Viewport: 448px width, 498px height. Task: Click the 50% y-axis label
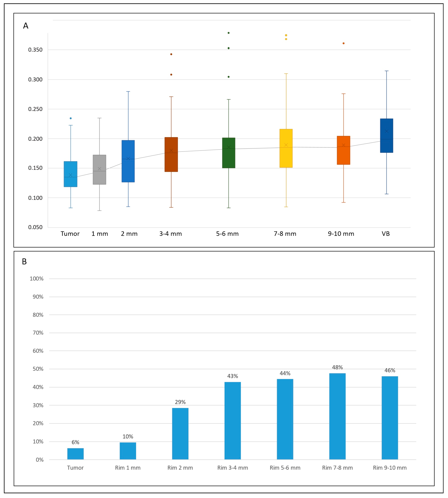coord(38,369)
